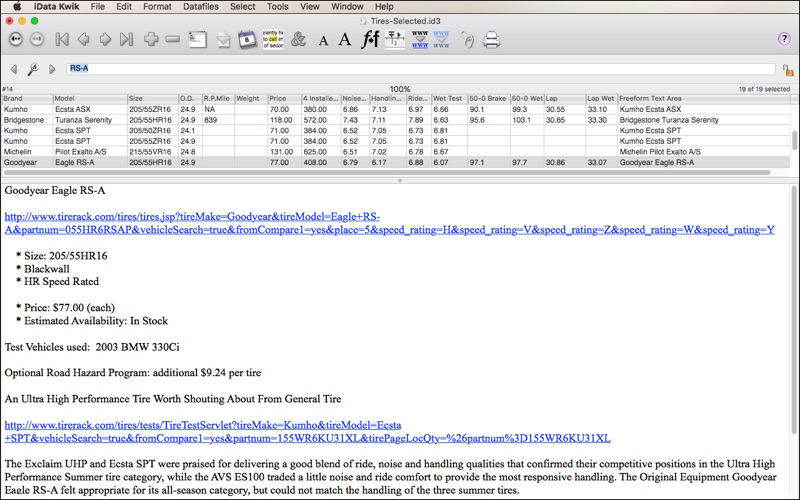Click the magnifying glass find icon
The width and height of the screenshot is (800, 500).
[x=33, y=69]
